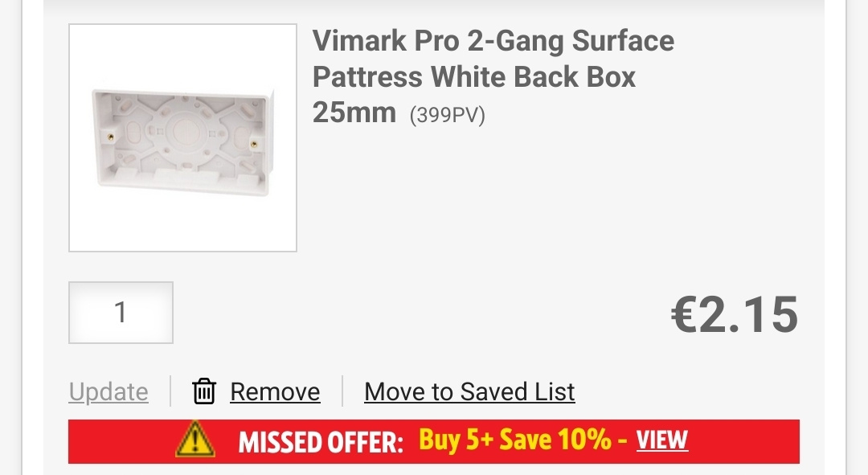Click 'Pattress White Back Box' title line
The width and height of the screenshot is (868, 475).
click(474, 76)
